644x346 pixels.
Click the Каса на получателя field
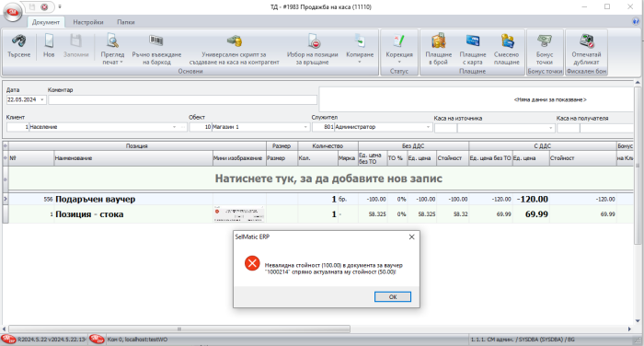(x=595, y=128)
